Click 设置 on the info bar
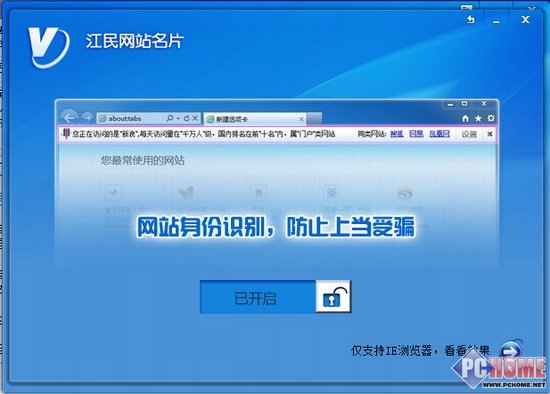Viewport: 550px width, 394px height. tap(469, 134)
